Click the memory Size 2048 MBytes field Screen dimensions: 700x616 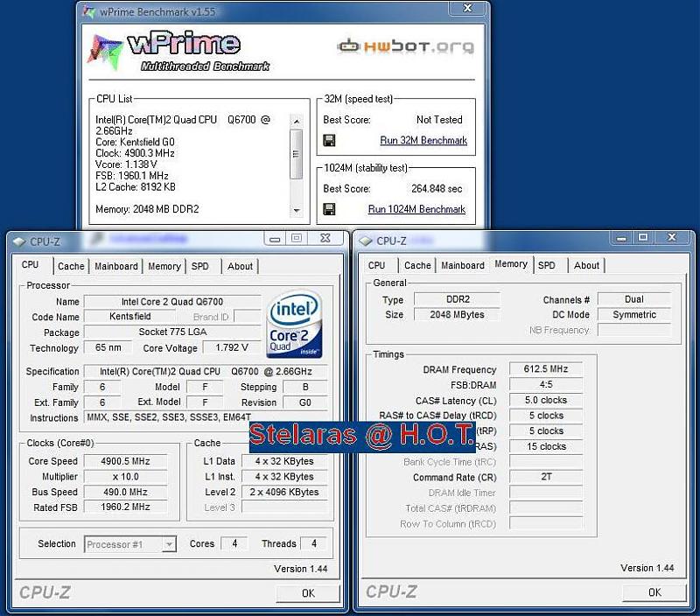(x=457, y=315)
